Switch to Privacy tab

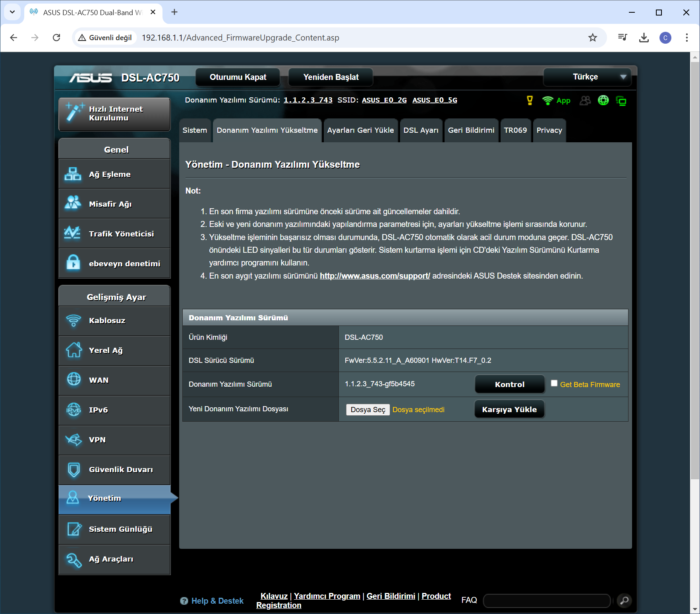tap(549, 130)
